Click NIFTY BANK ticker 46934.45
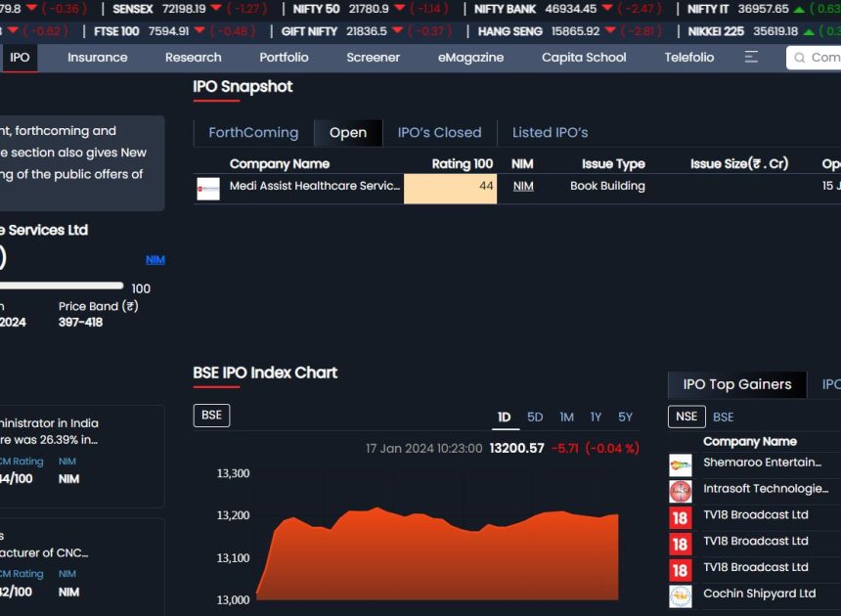Screen dimensions: 841x616 point(571,9)
